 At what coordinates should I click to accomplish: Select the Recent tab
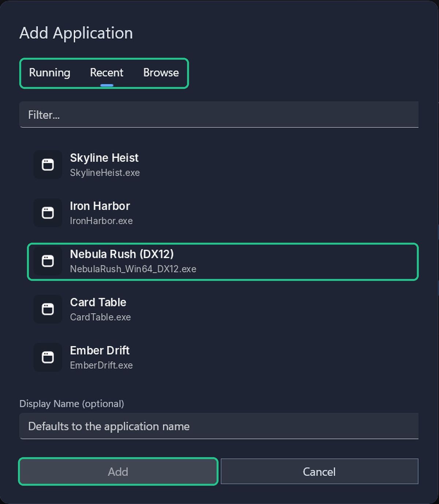pyautogui.click(x=106, y=73)
